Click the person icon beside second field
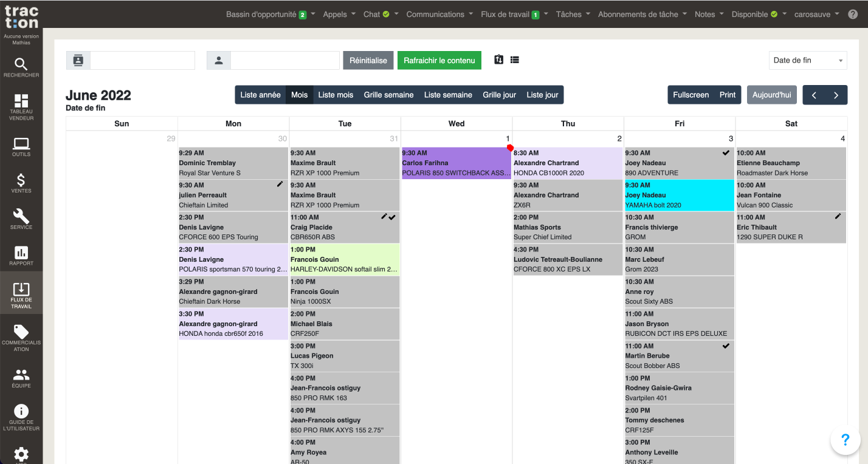Viewport: 868px width, 464px height. tap(219, 60)
